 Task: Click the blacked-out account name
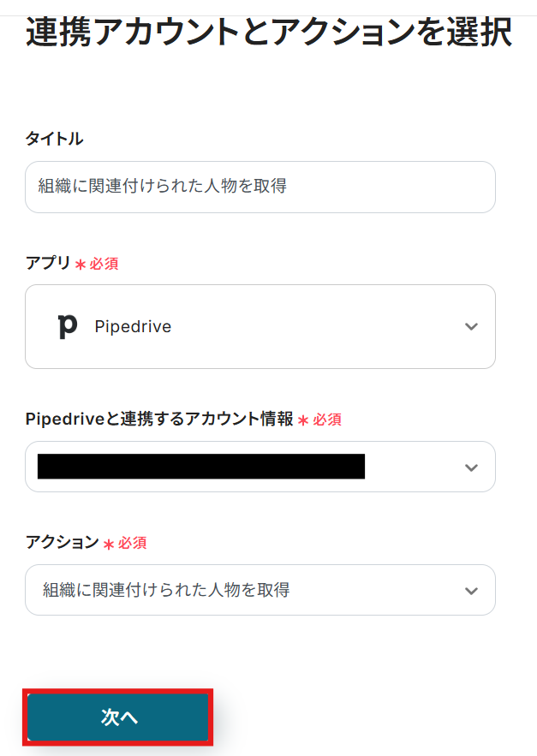pos(201,467)
